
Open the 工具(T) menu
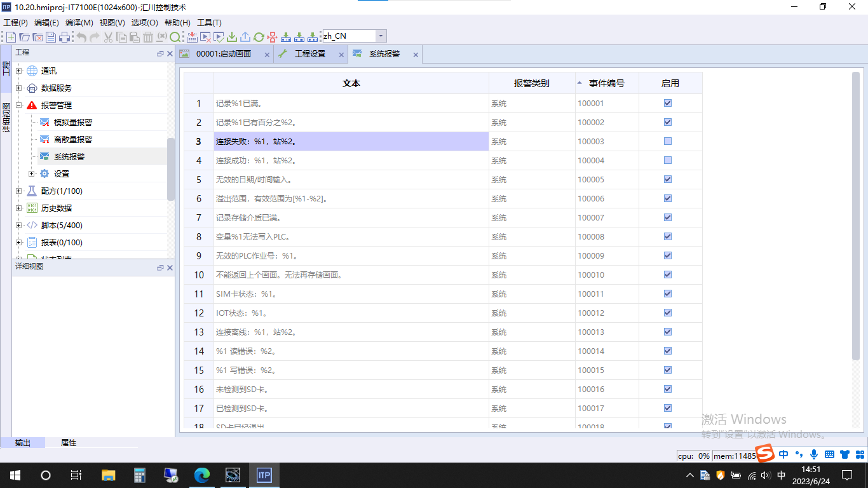click(x=209, y=22)
